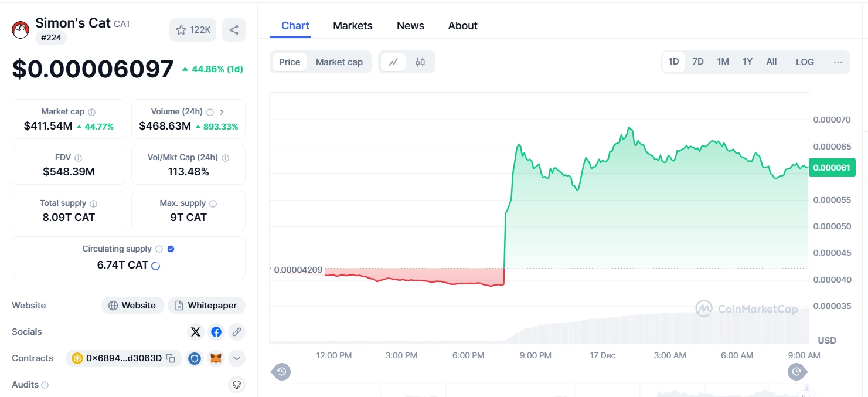Copy contract address with copy icon
The height and width of the screenshot is (397, 868).
click(171, 358)
